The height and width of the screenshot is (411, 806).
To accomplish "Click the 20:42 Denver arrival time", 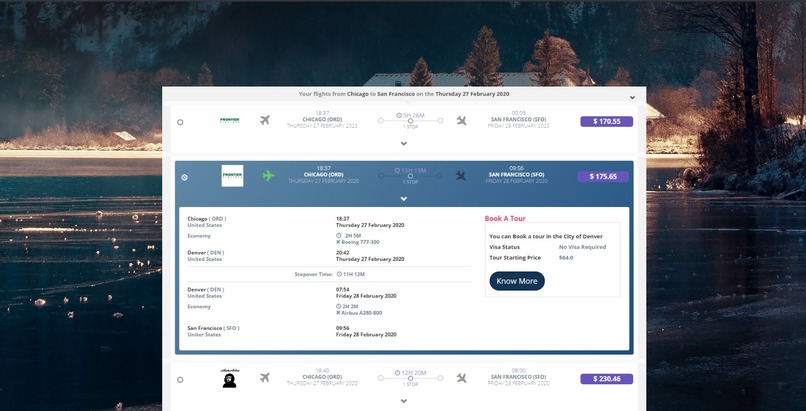I will [343, 253].
